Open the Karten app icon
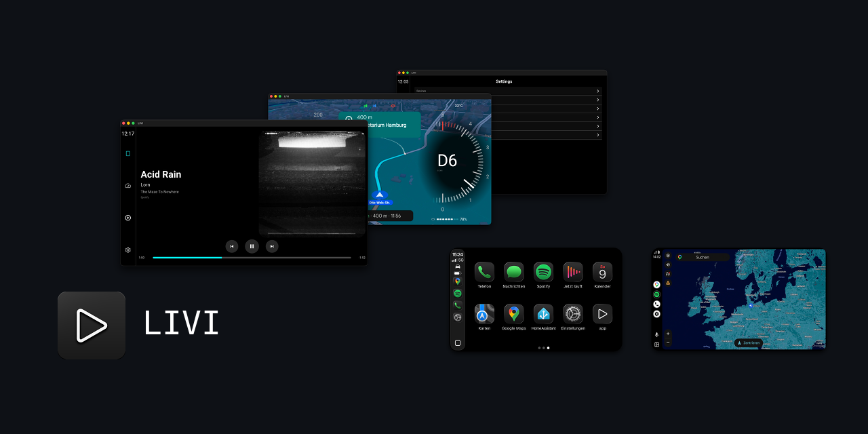 tap(484, 314)
